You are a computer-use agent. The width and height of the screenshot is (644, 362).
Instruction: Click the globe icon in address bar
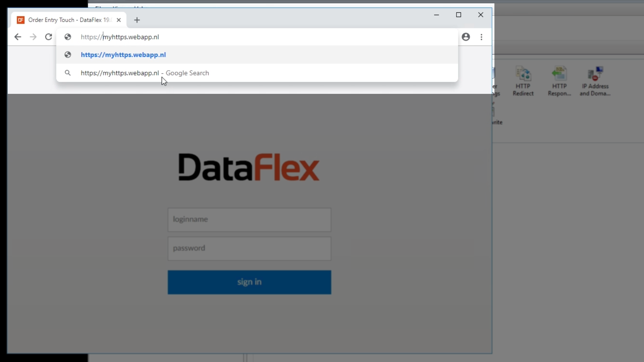pos(68,37)
